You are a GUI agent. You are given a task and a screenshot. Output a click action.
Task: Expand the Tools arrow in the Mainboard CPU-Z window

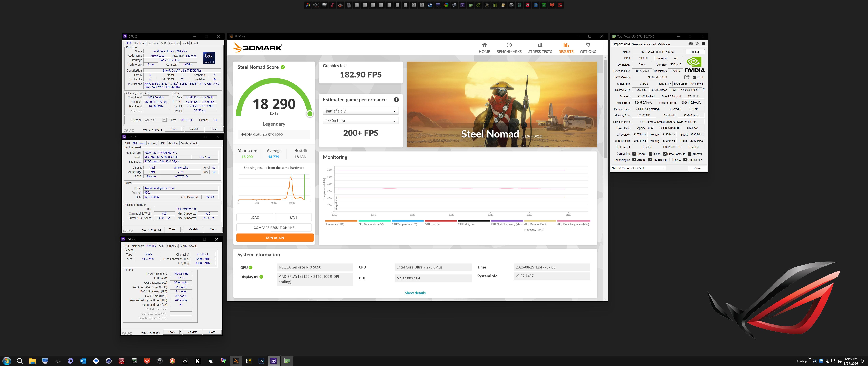click(182, 230)
